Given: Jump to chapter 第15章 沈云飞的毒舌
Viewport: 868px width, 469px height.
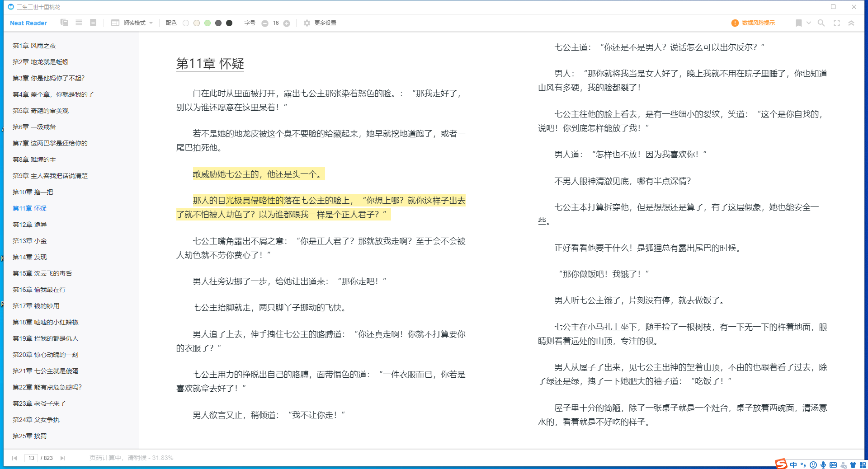Looking at the screenshot, I should (42, 273).
